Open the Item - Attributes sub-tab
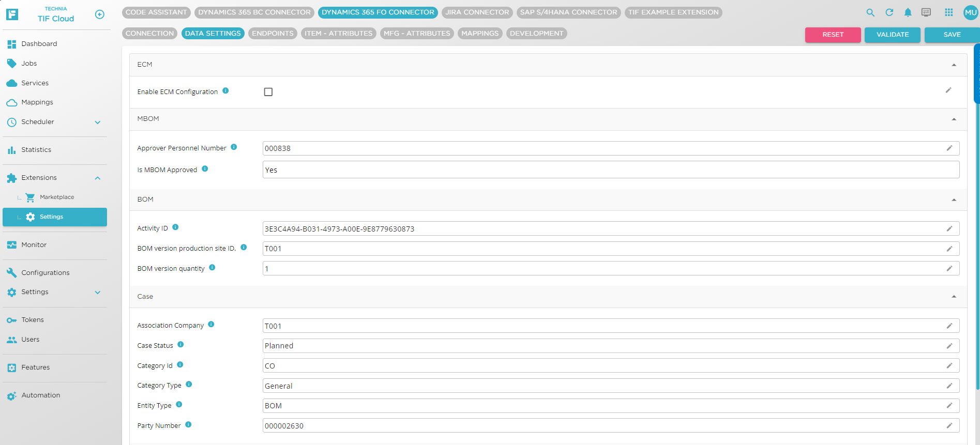The image size is (980, 445). click(x=339, y=34)
